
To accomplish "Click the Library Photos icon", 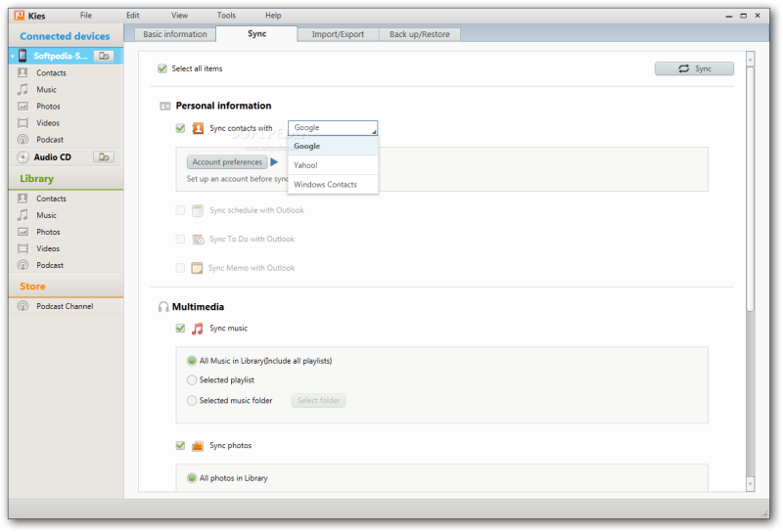I will (x=23, y=232).
